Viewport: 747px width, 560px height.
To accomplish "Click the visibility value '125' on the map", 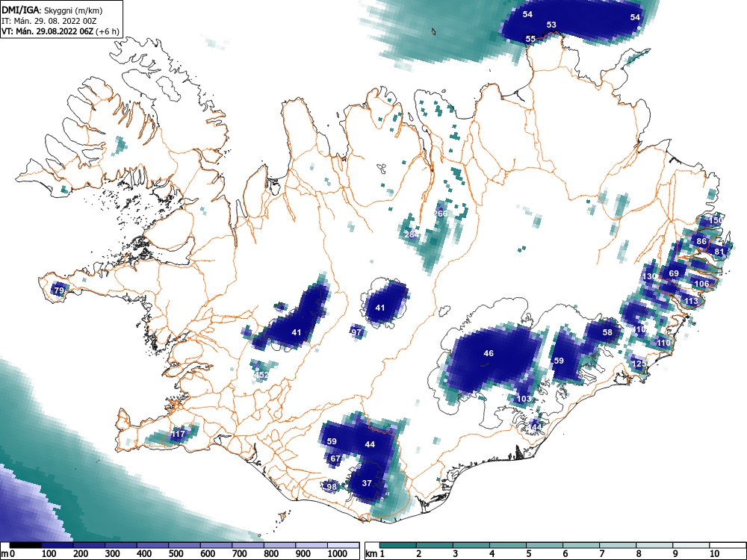I will (x=639, y=364).
